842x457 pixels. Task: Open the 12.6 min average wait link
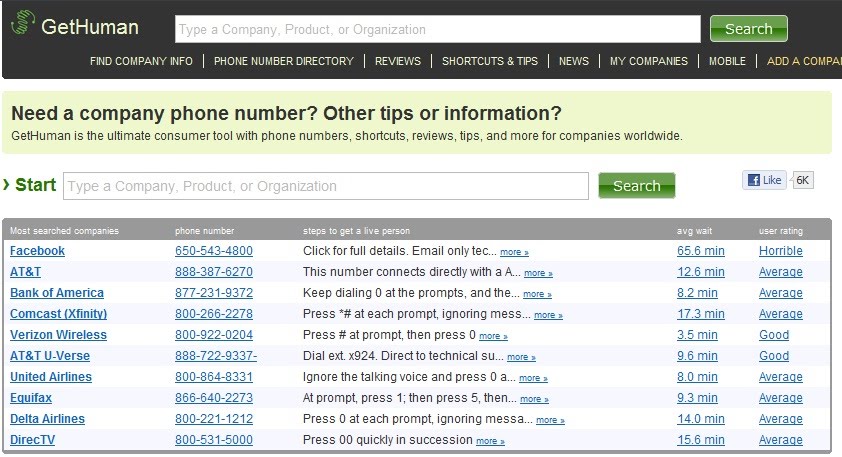701,272
